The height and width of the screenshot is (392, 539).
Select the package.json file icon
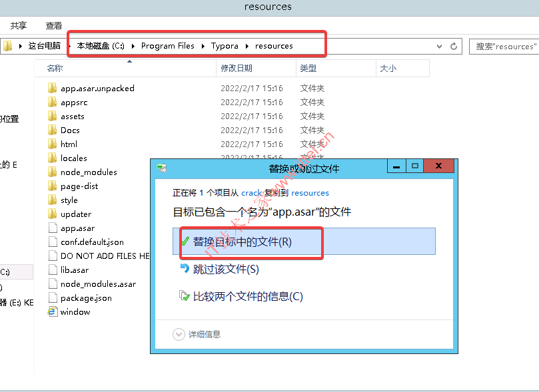[x=53, y=298]
